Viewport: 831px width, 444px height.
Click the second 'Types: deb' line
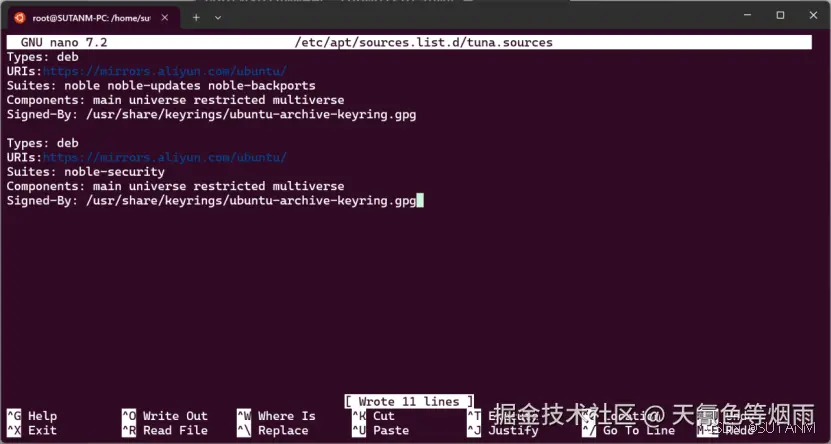[42, 143]
